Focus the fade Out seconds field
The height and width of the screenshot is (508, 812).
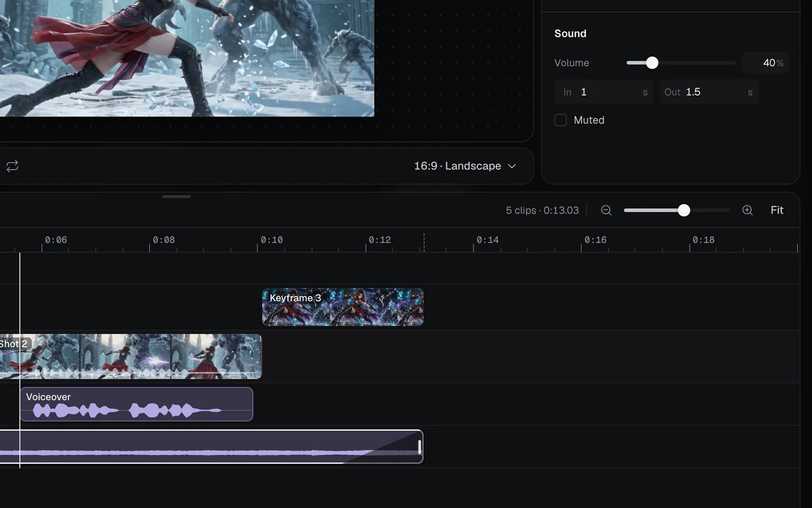coord(709,92)
